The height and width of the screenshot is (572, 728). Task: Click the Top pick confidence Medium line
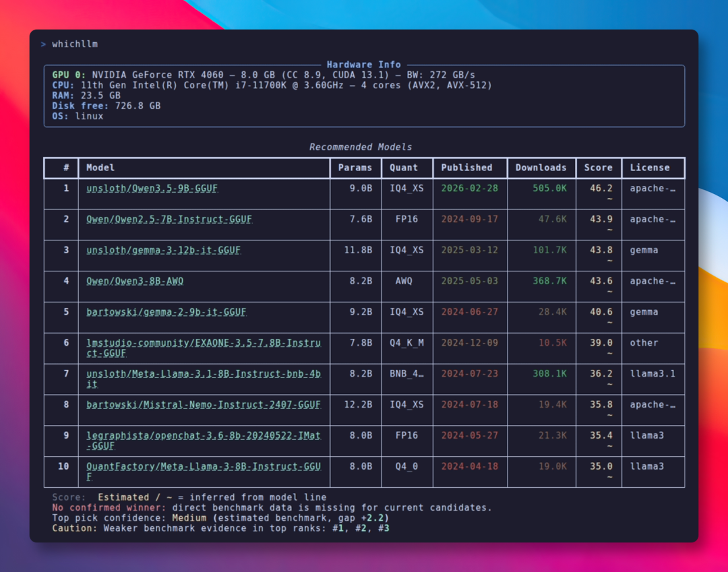tap(220, 517)
